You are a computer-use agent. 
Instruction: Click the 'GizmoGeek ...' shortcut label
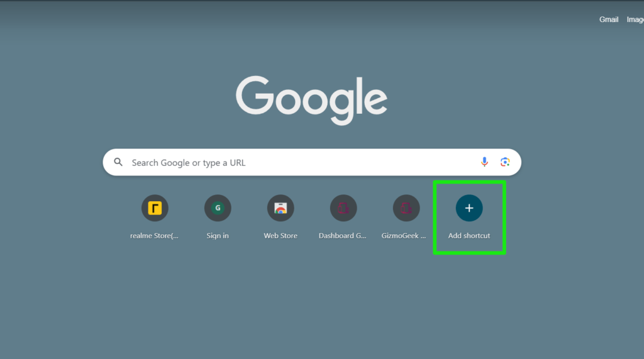click(404, 236)
